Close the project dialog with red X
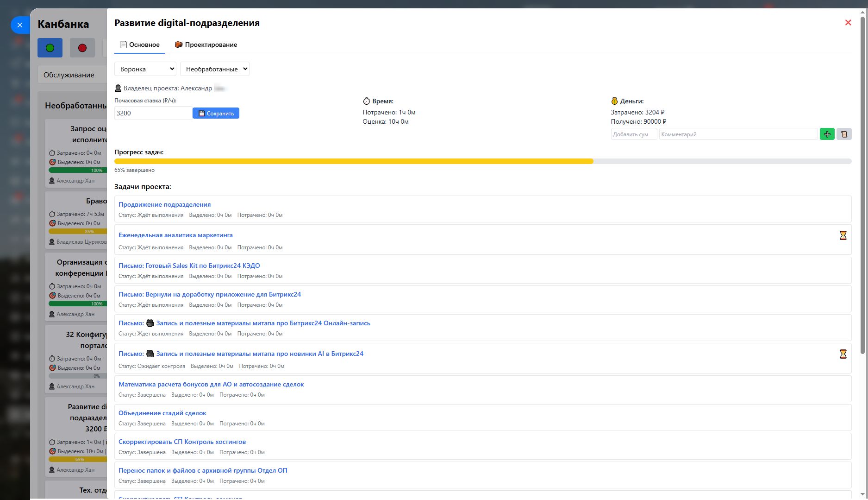The height and width of the screenshot is (500, 868). coord(848,23)
